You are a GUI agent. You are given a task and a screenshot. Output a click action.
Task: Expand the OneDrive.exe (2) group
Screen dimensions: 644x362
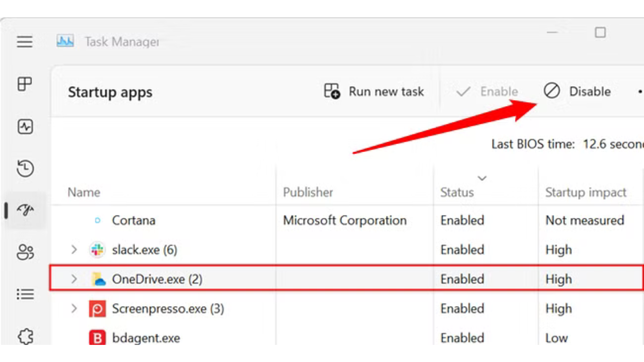74,279
